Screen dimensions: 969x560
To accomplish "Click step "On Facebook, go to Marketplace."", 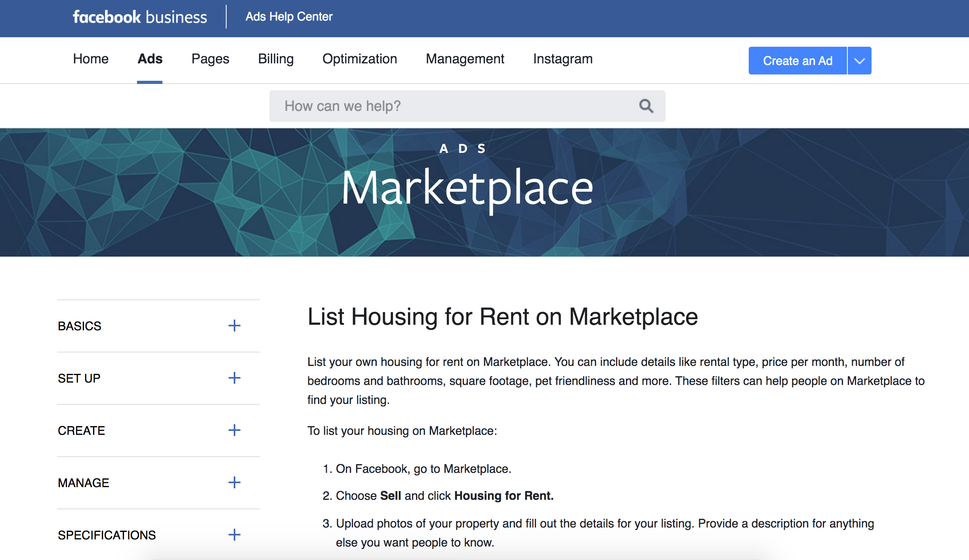I will coord(423,469).
